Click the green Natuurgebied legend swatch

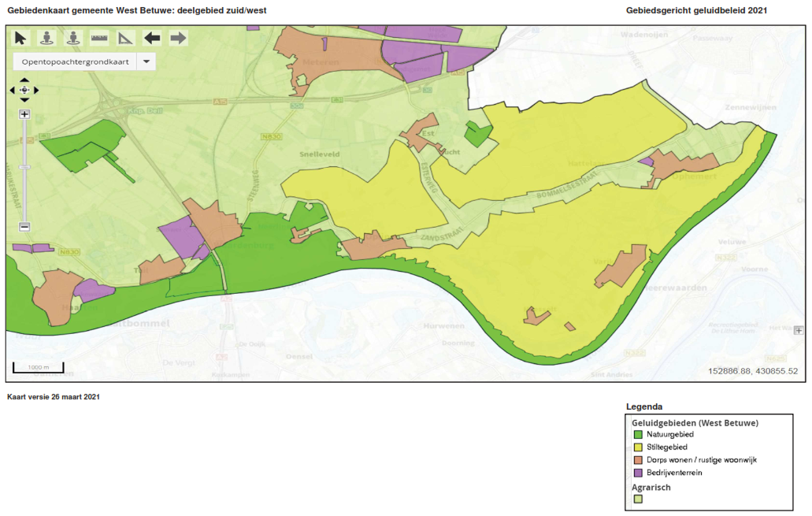pyautogui.click(x=639, y=434)
